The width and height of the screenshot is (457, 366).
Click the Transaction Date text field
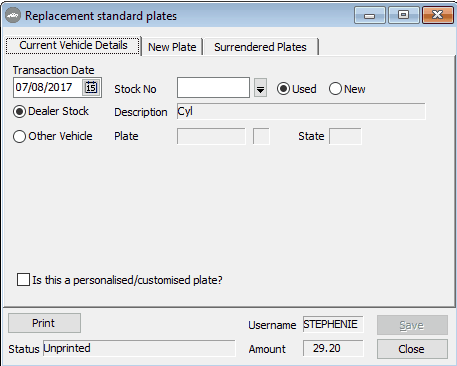pyautogui.click(x=47, y=88)
